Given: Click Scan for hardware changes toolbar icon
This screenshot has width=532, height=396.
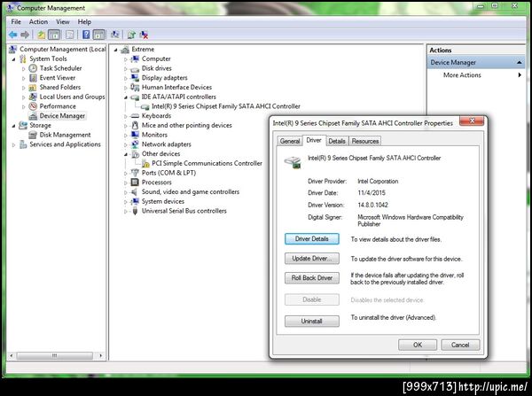Looking at the screenshot, I should (115, 35).
